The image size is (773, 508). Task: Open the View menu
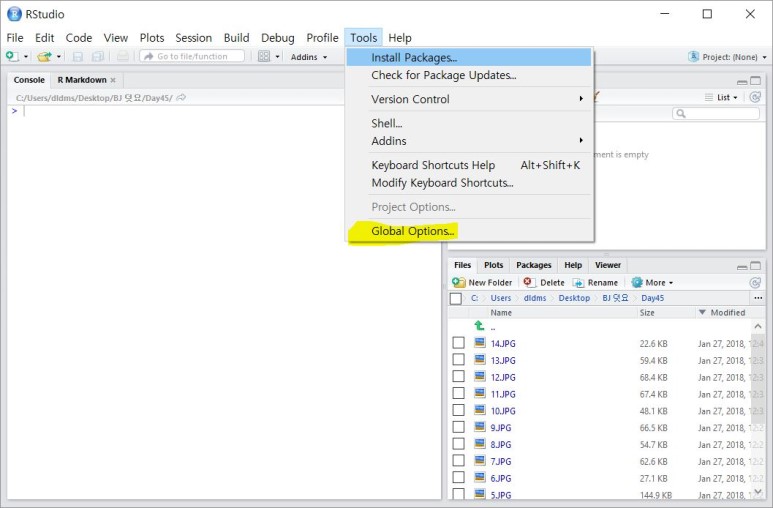pyautogui.click(x=116, y=38)
